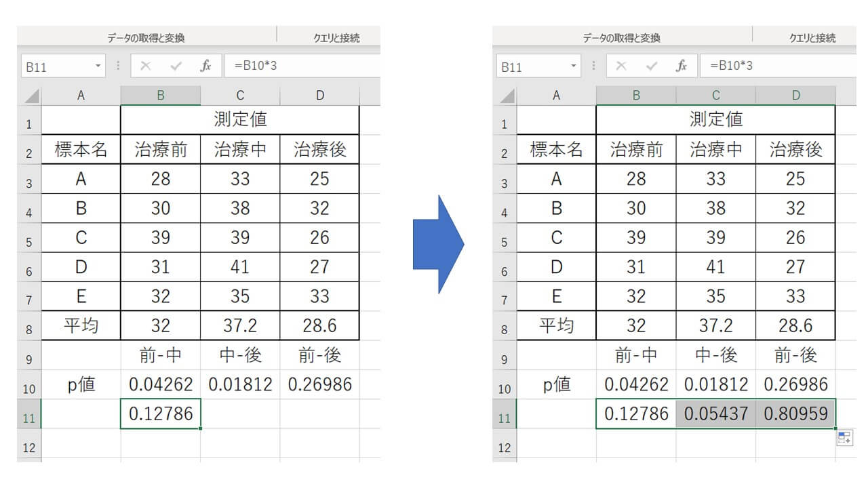Expand formula bar options dots in left window
This screenshot has width=868, height=488.
point(119,66)
